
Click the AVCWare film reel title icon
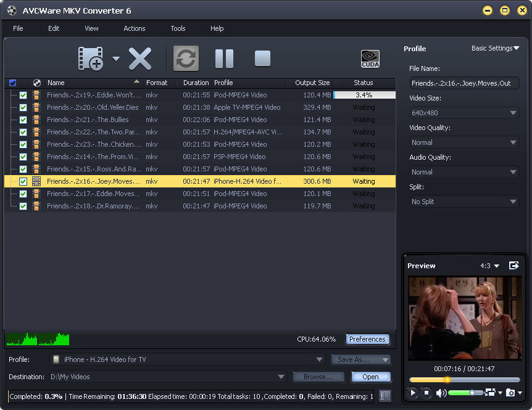pos(12,10)
